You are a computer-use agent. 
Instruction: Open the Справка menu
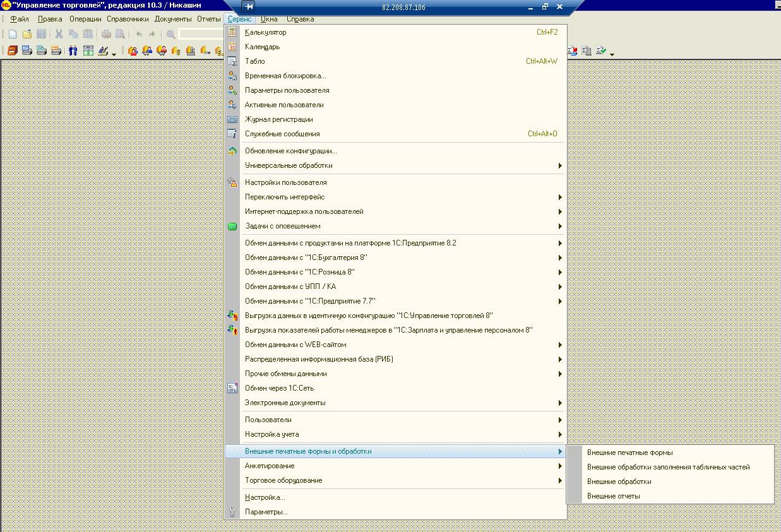(301, 19)
